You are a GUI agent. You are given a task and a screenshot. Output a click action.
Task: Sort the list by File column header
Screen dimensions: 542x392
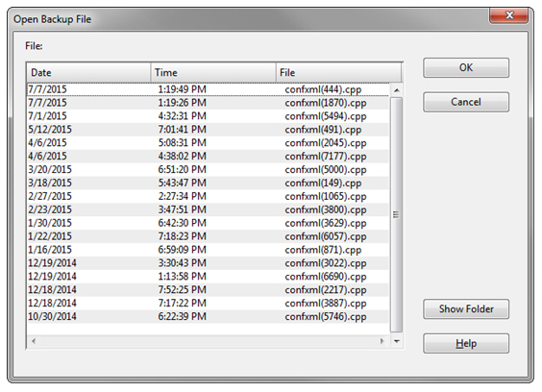338,73
